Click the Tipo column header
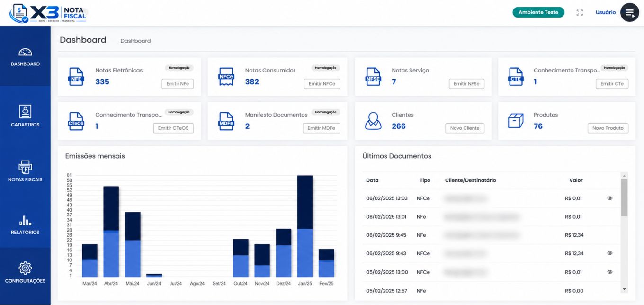 (425, 180)
